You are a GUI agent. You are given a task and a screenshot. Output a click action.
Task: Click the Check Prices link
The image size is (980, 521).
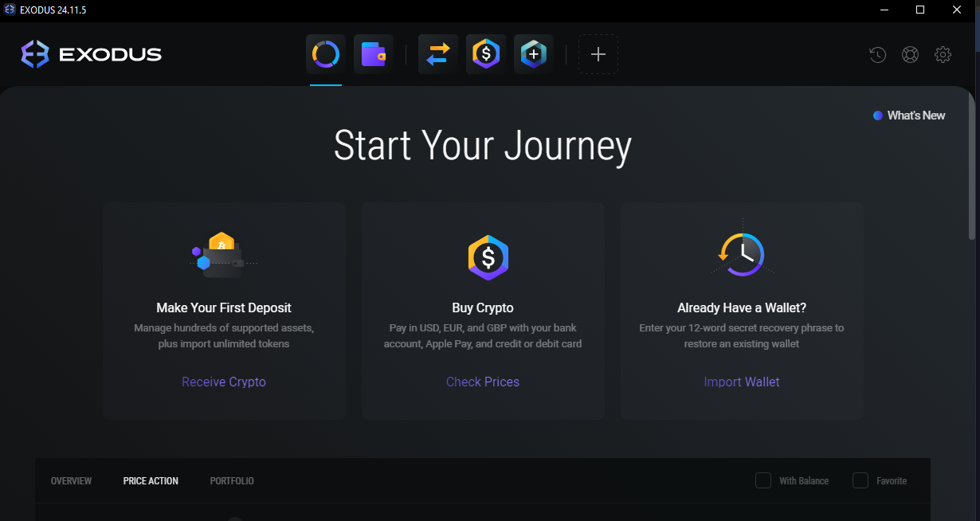click(483, 382)
